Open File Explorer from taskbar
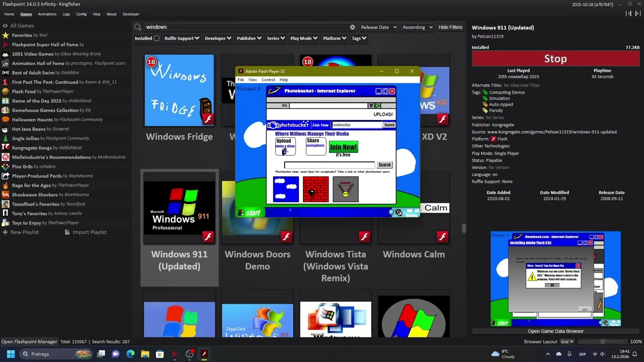 tap(145, 354)
